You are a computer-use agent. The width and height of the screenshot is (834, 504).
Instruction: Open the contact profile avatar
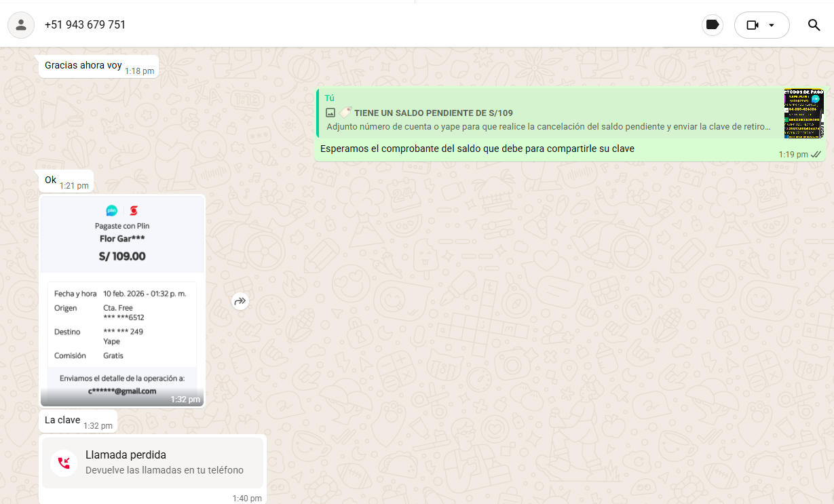(21, 25)
